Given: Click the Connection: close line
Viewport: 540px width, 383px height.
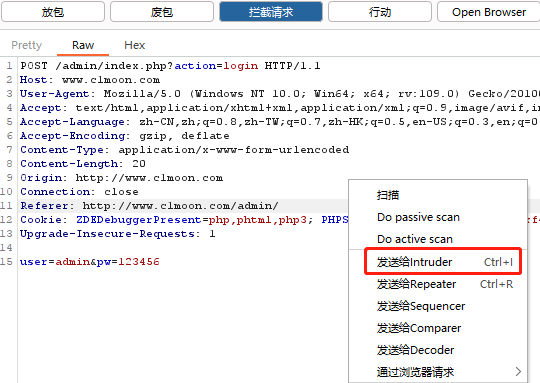Looking at the screenshot, I should (x=79, y=192).
